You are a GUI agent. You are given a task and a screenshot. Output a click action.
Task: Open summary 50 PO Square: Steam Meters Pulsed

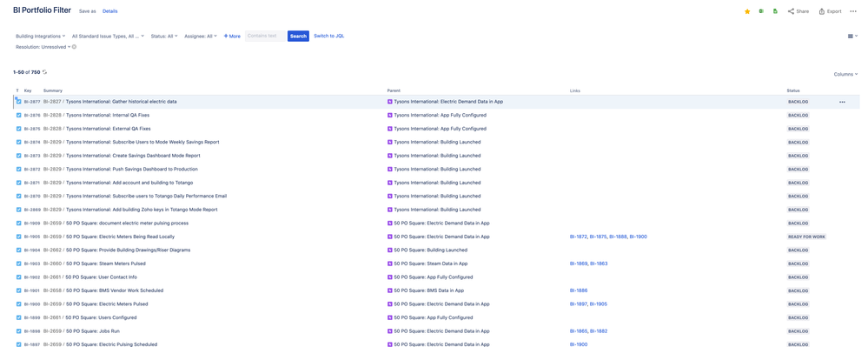tap(106, 264)
